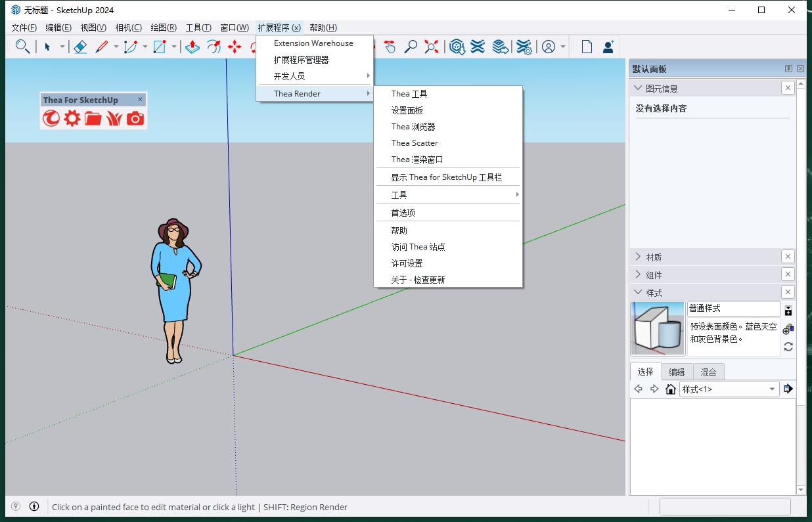Toggle auto-hide pin on 默认面板

pyautogui.click(x=788, y=69)
